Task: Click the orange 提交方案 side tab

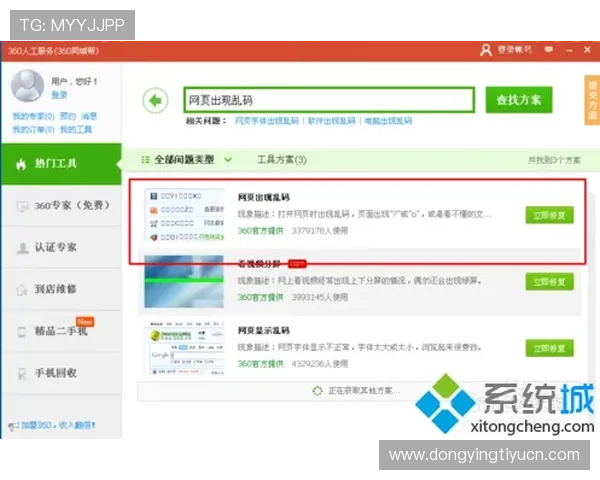Action: [x=592, y=100]
